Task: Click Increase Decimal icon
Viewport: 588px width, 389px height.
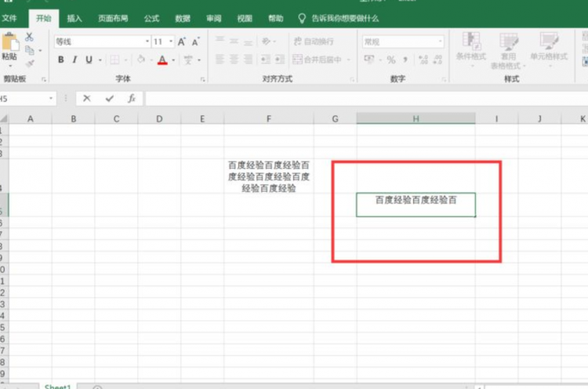Action: click(423, 60)
